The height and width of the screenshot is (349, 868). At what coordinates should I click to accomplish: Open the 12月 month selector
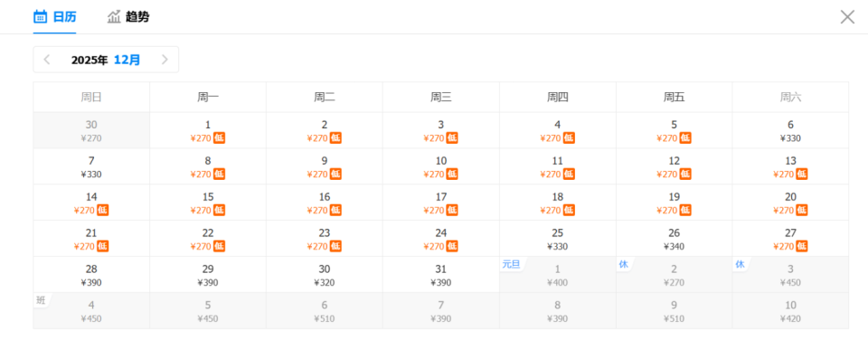(x=127, y=60)
